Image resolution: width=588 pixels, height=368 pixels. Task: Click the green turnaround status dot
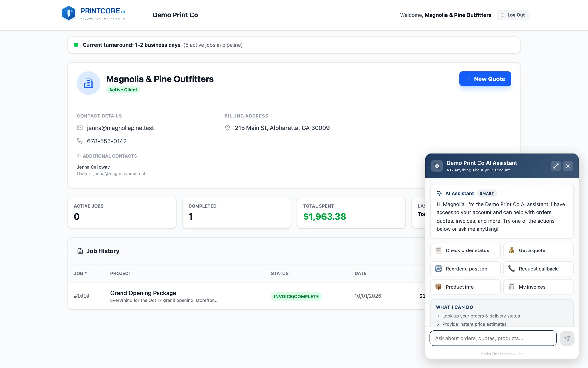(x=76, y=45)
